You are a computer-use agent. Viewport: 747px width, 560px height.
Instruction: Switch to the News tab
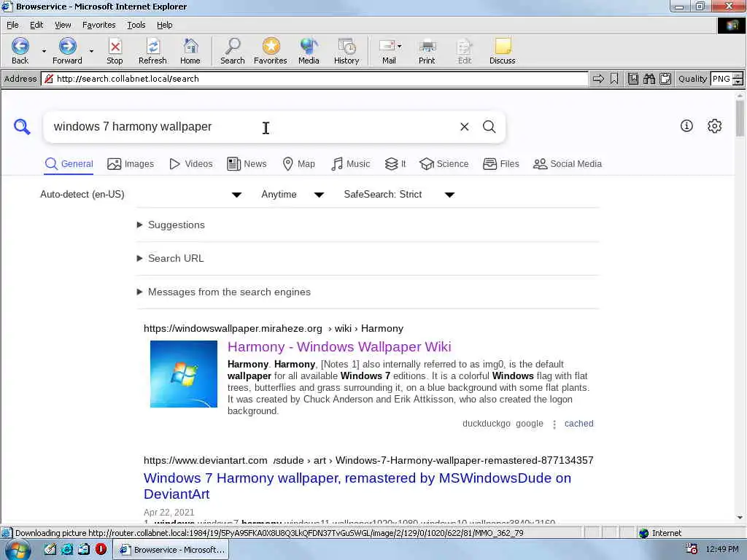tap(247, 164)
